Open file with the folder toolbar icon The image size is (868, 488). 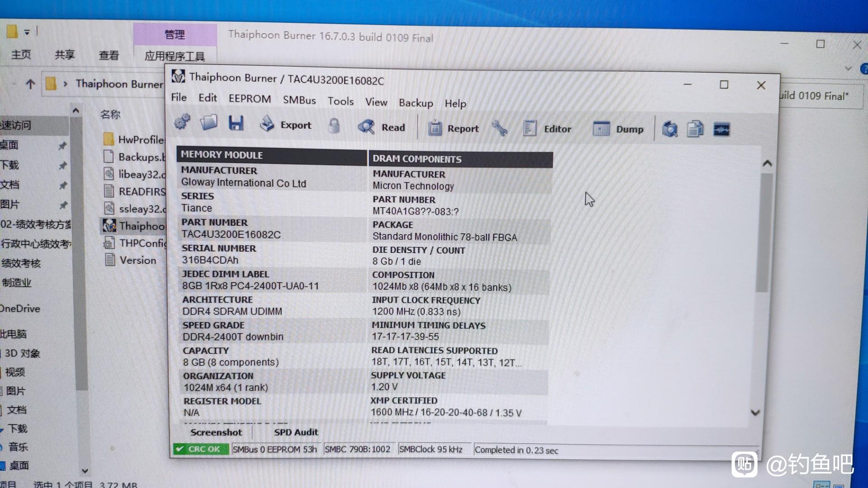(x=208, y=122)
